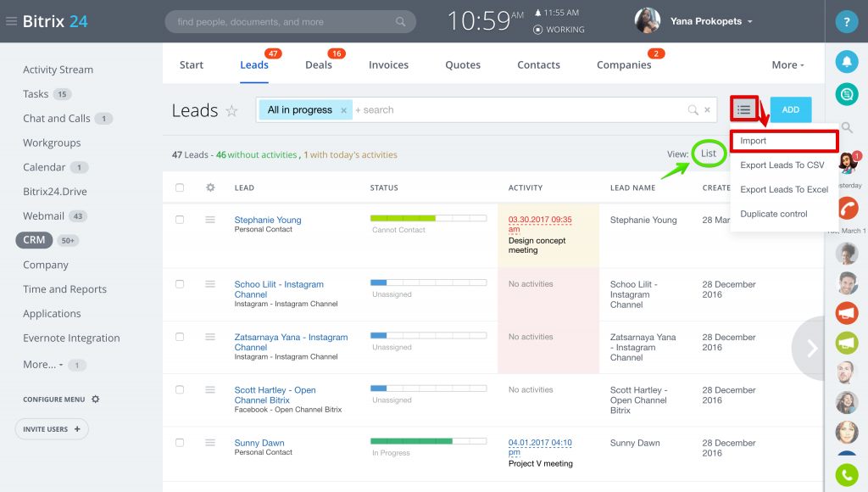
Task: Open row actions menu for Schoo Lilit
Action: coord(210,283)
